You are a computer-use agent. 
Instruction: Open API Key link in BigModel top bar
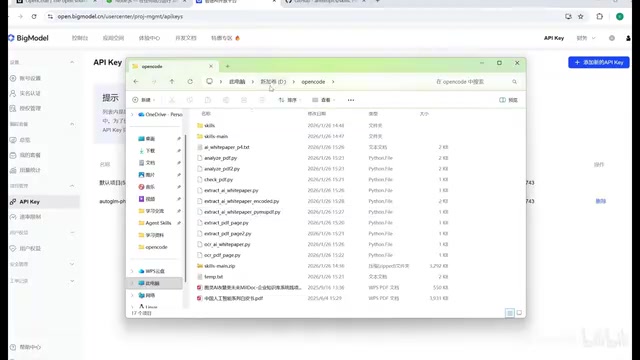point(554,38)
